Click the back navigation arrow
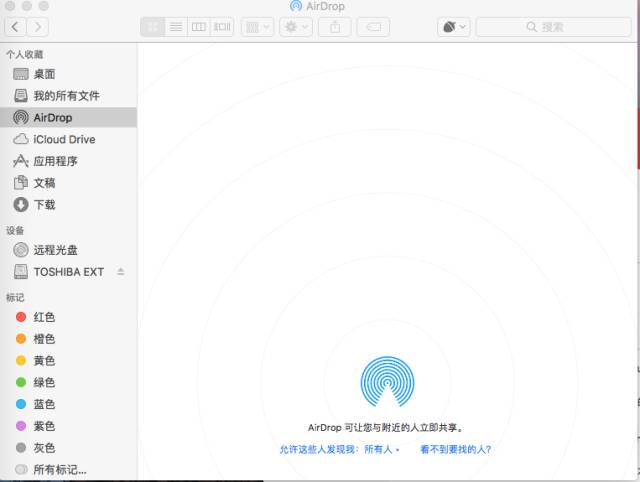Screen dimensions: 640x482 16,27
